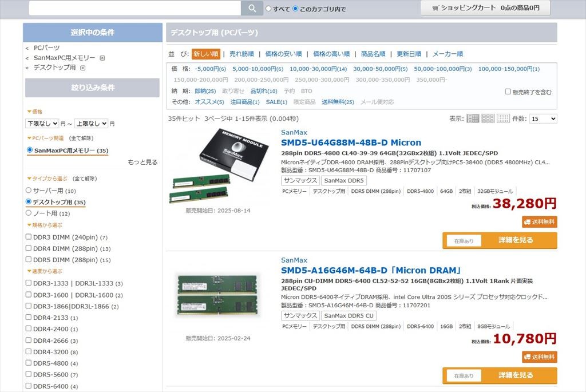Screen dimensions: 586x392
Task: Check the 販売終了を含む checkbox
Action: click(x=508, y=92)
